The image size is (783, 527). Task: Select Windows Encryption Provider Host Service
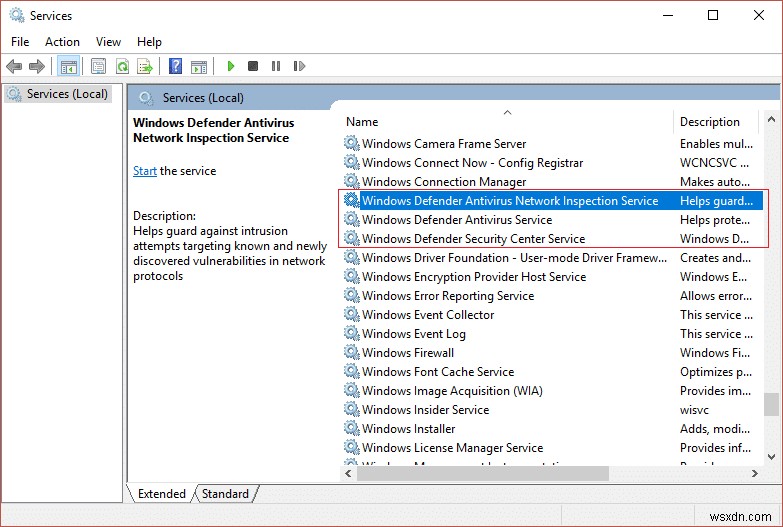tap(552, 276)
